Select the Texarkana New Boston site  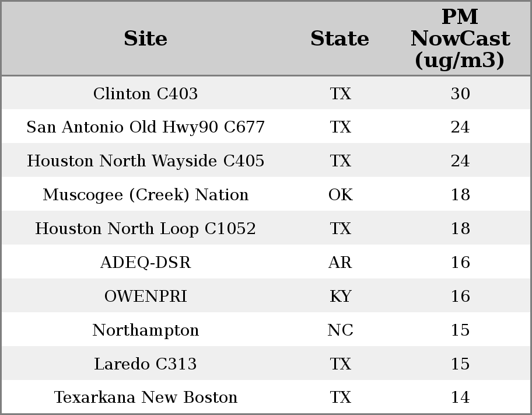pyautogui.click(x=145, y=397)
